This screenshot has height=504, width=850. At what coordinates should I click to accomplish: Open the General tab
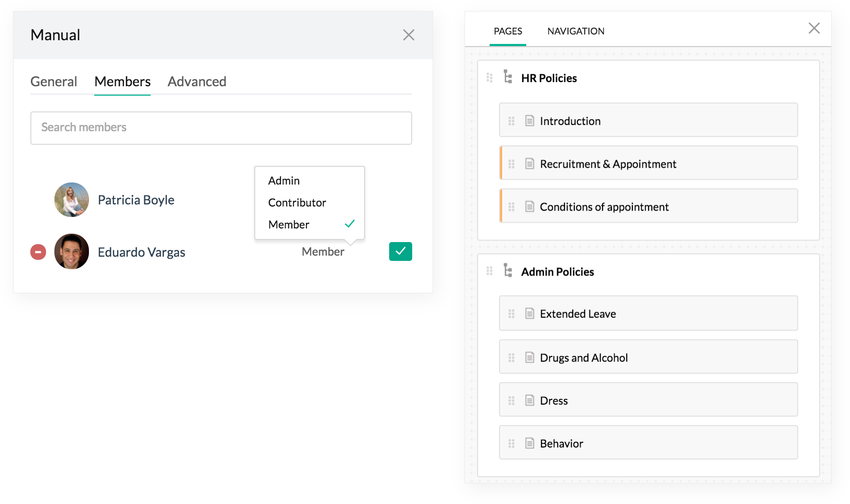[x=53, y=82]
